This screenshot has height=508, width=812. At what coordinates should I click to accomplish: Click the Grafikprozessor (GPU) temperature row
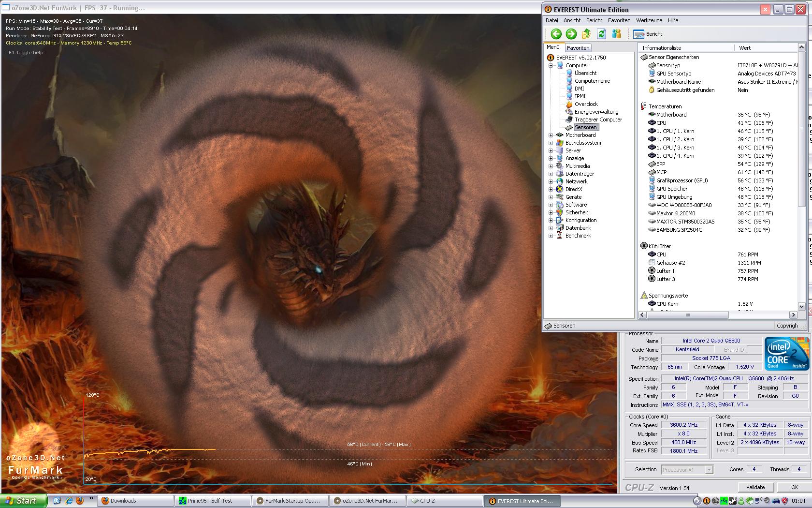[719, 180]
